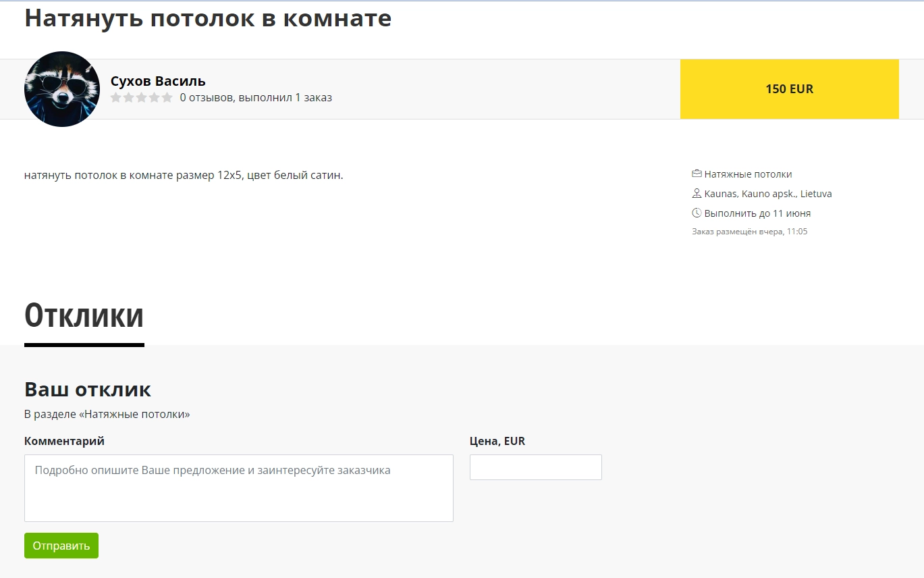The width and height of the screenshot is (924, 578).
Task: Click the "Натянуть потолок в комнате" title
Action: tap(208, 18)
